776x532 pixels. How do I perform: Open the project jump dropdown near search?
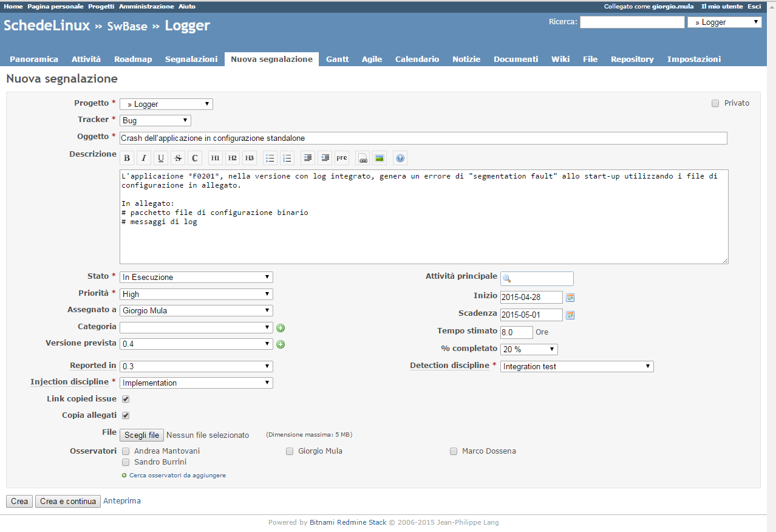pos(724,22)
